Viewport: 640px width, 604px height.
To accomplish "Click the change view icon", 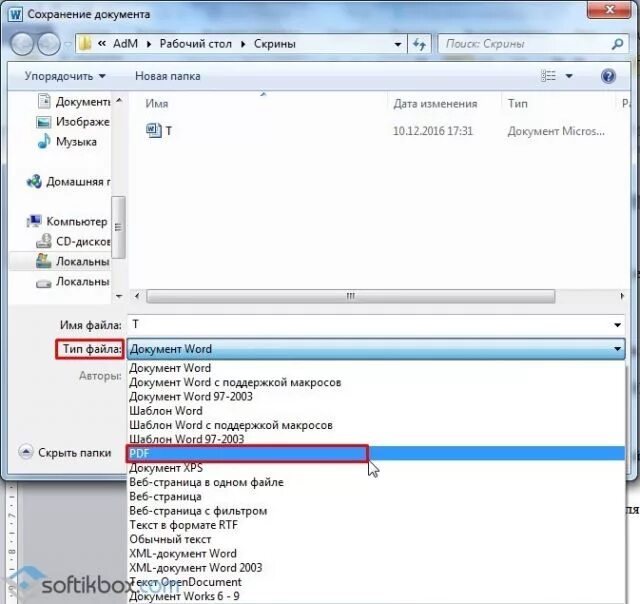I will pyautogui.click(x=548, y=76).
